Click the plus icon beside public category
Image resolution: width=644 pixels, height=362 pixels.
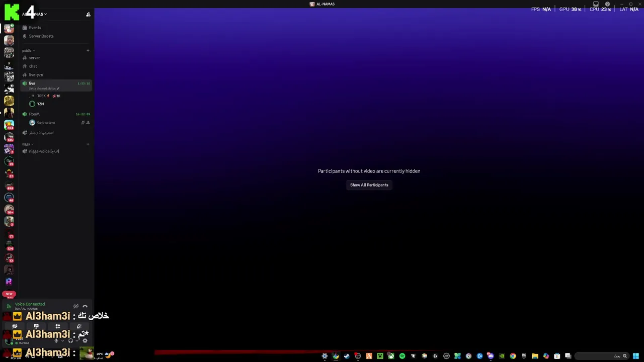tap(88, 51)
